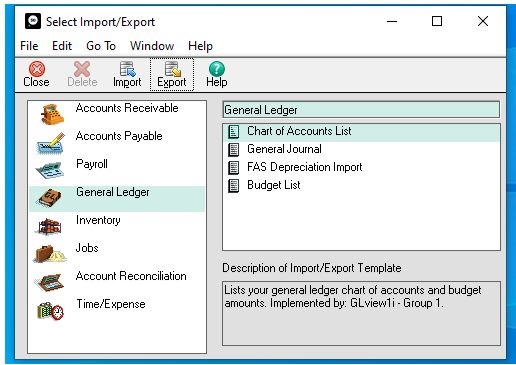
Task: Close the window with the X button
Action: tap(483, 21)
